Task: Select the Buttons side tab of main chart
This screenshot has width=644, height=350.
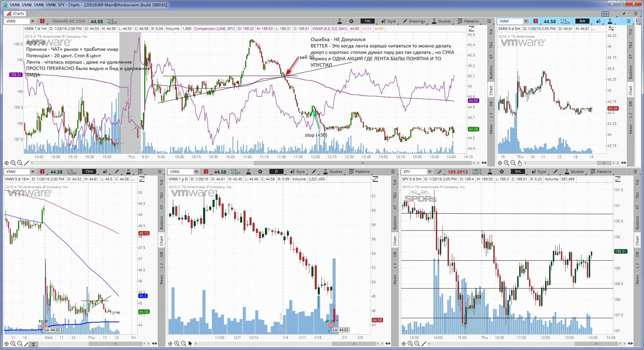Action: [491, 72]
